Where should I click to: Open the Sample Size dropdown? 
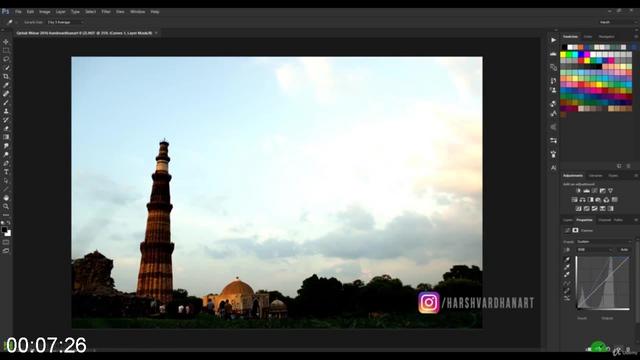point(65,22)
